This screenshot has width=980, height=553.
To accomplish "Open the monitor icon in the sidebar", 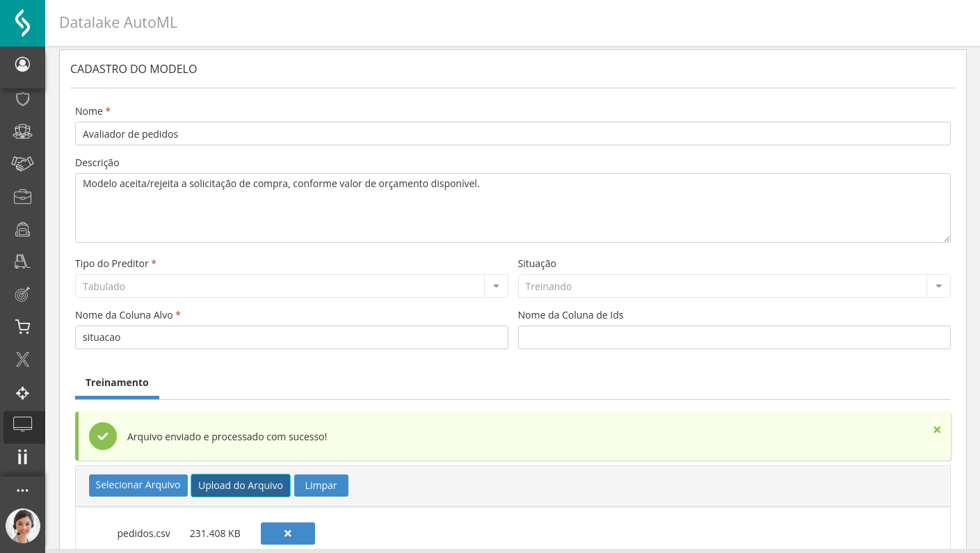I will pyautogui.click(x=22, y=424).
